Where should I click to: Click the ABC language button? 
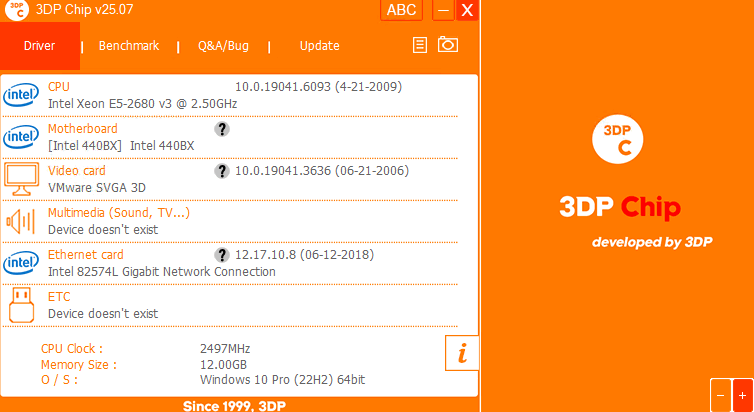(x=402, y=10)
